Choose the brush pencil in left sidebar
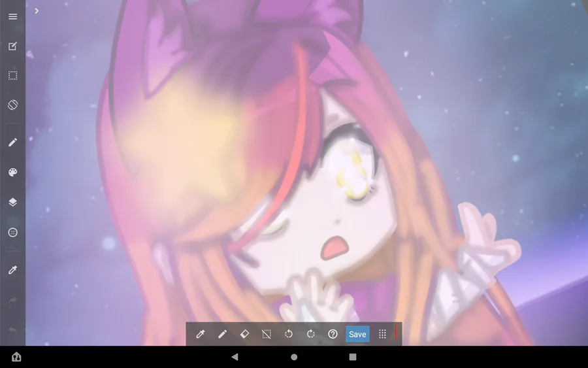 tap(13, 142)
